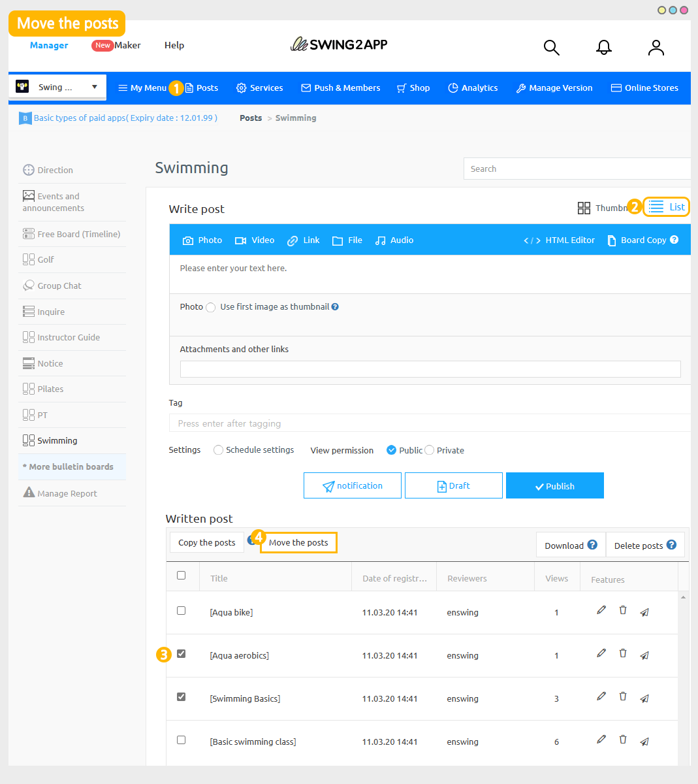Open the user profile icon

656,48
